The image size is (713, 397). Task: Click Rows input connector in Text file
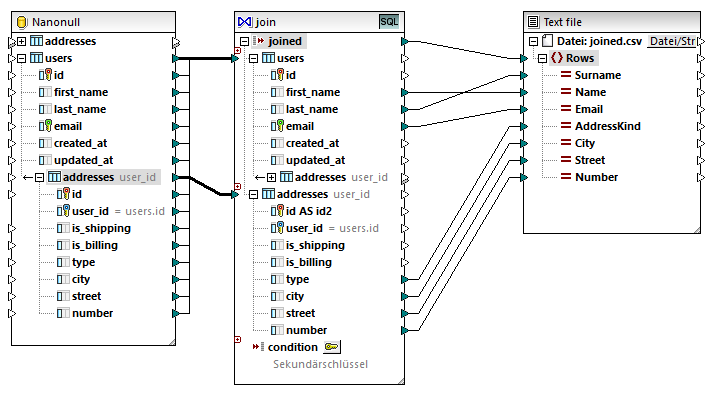pos(524,58)
